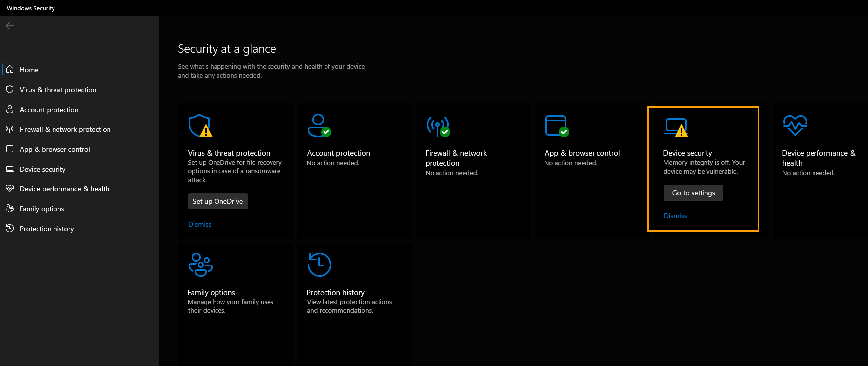Click the family icon beside Family options in sidebar

[10, 208]
